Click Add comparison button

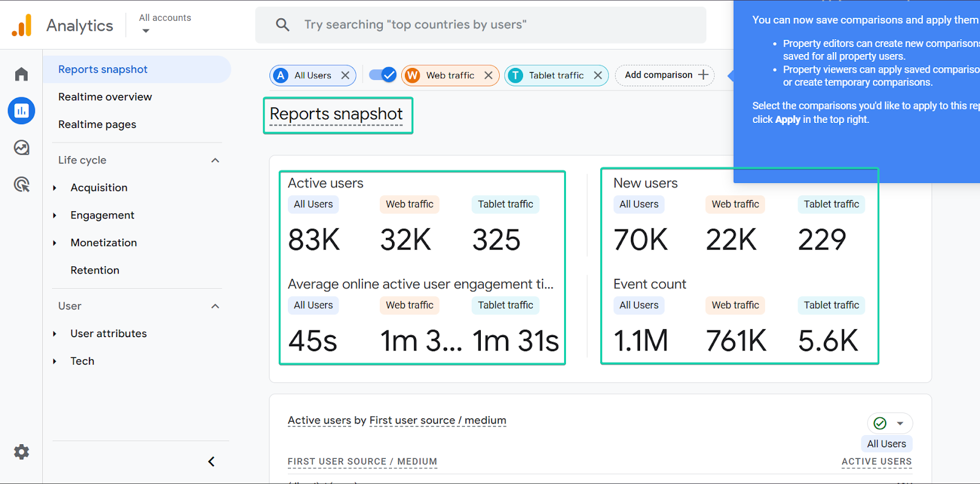(x=665, y=75)
